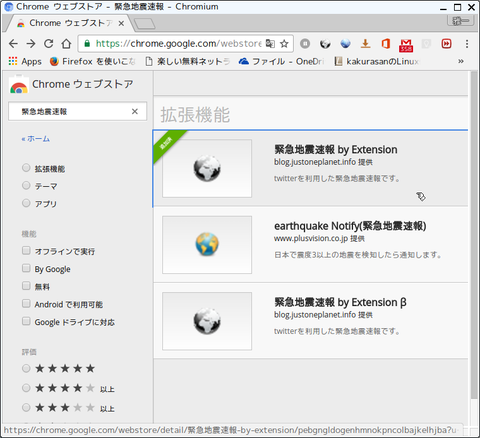Click the Chrome Web Store logo
Image resolution: width=480 pixels, height=438 pixels.
(19, 85)
